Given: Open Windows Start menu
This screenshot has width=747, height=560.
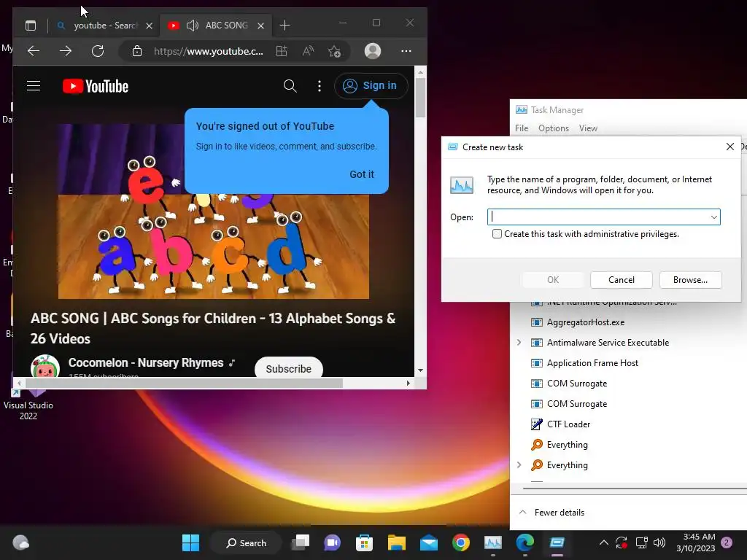Looking at the screenshot, I should (x=190, y=542).
